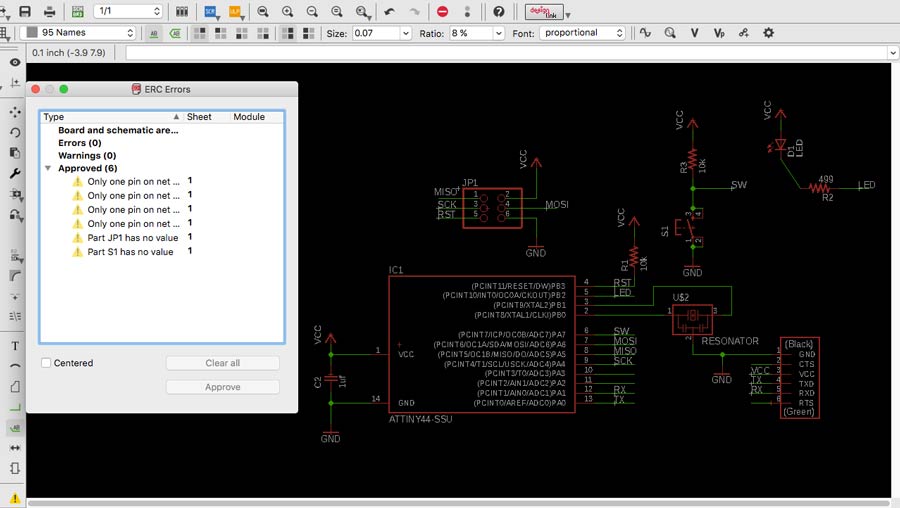Click the ERC warning icon at bottom left
900x508 pixels.
point(15,497)
